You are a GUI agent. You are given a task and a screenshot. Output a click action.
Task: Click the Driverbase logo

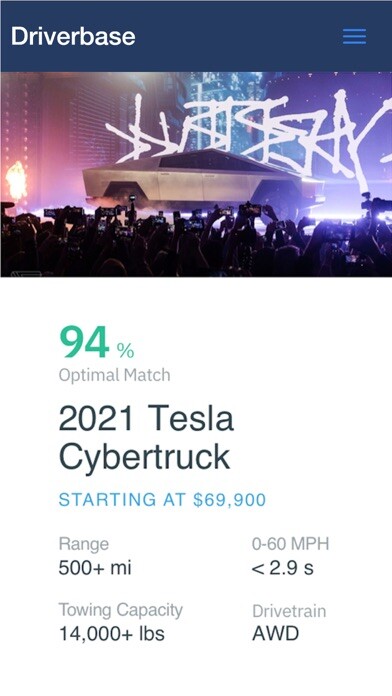(73, 36)
